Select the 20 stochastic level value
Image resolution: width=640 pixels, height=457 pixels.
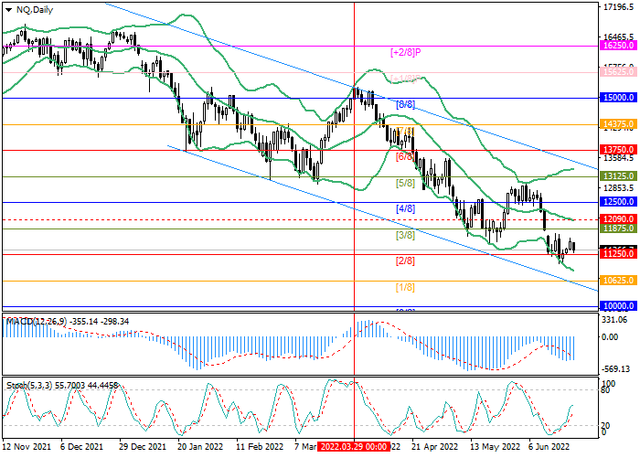[x=606, y=426]
